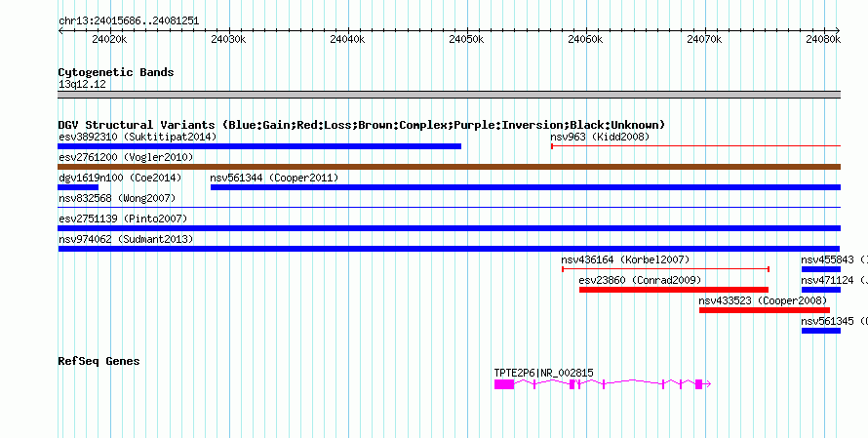Select the 13q12.12 band label
The width and height of the screenshot is (868, 438).
pos(82,84)
